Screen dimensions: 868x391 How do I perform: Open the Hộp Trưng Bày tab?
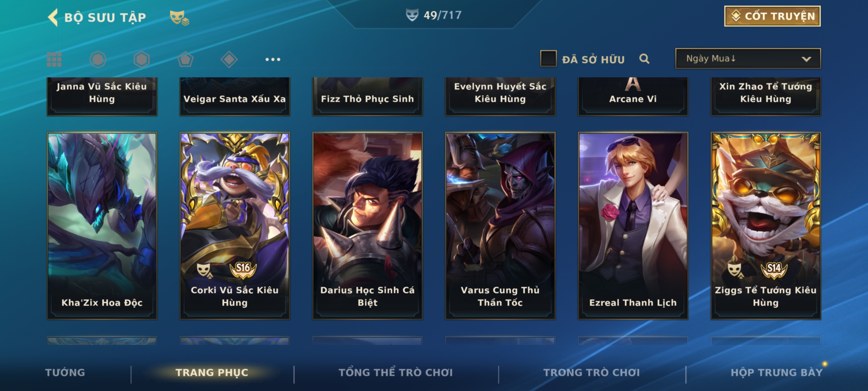(x=776, y=373)
